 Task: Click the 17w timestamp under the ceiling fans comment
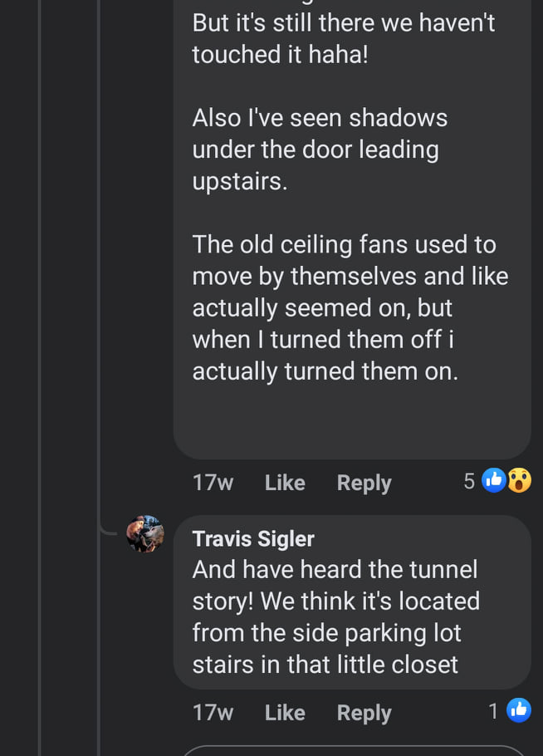213,483
